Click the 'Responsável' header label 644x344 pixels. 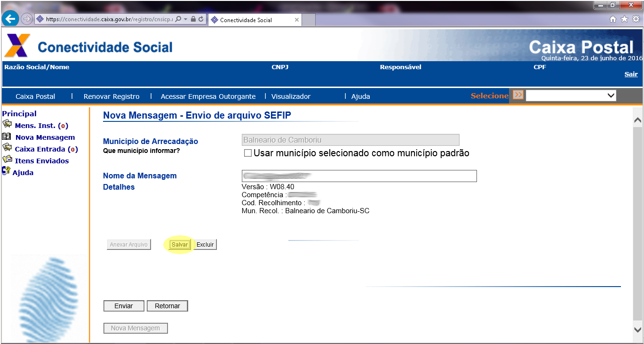tap(401, 67)
